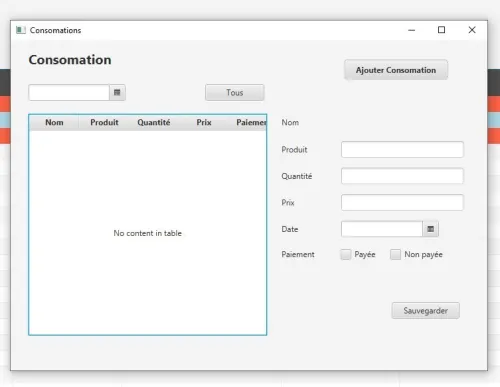Maximize the Consomations window
The height and width of the screenshot is (387, 500).
point(441,30)
